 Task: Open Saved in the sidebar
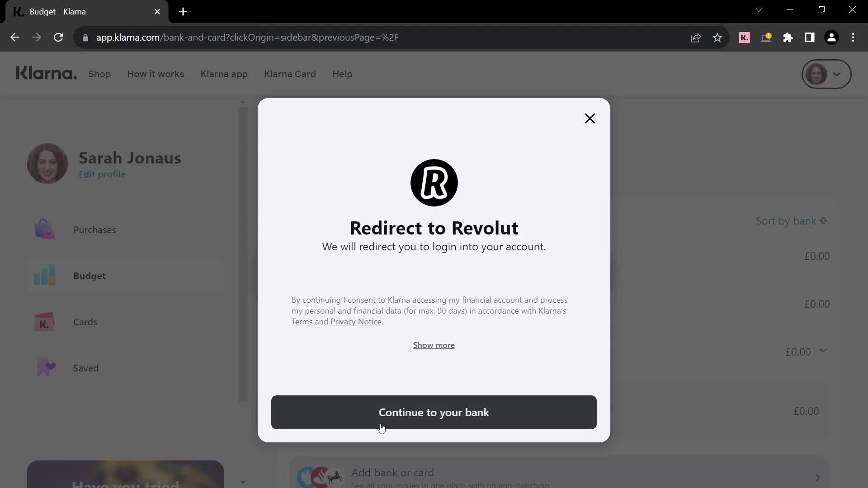(126, 368)
